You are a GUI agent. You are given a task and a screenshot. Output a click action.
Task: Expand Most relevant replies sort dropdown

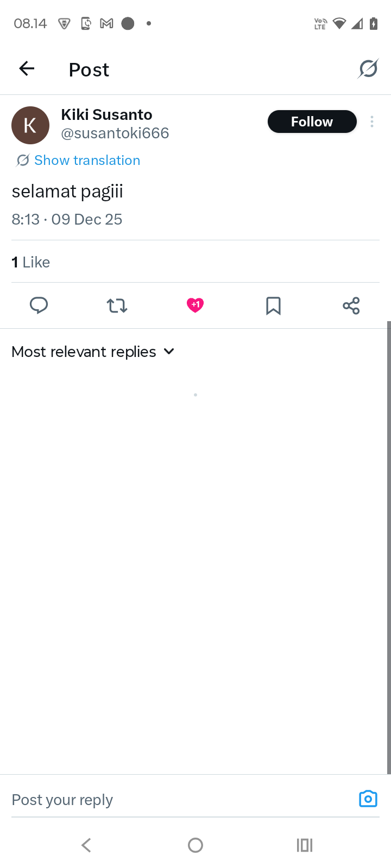click(x=84, y=352)
